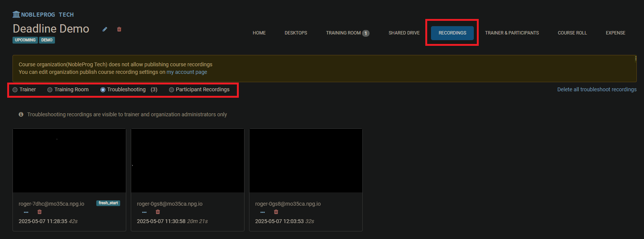Go to the Home tab
Viewport: 644px width, 239px height.
pos(259,33)
